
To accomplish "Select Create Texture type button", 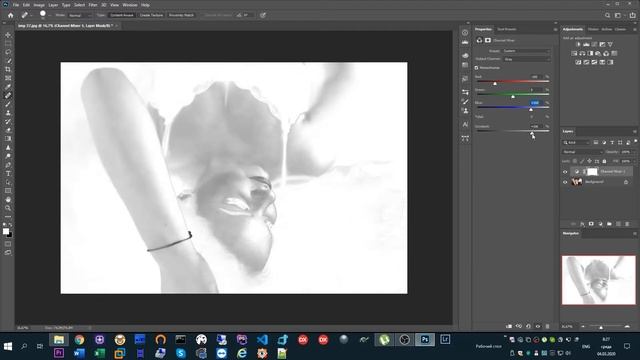I will click(151, 15).
